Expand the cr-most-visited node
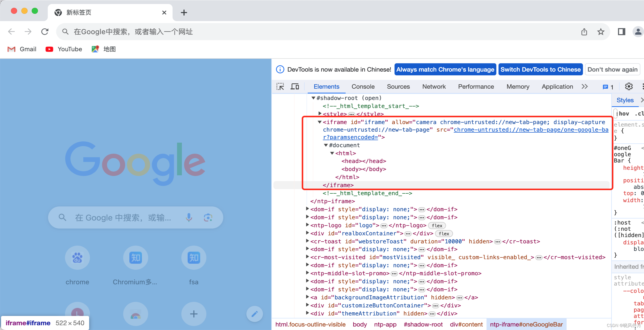 click(x=307, y=257)
